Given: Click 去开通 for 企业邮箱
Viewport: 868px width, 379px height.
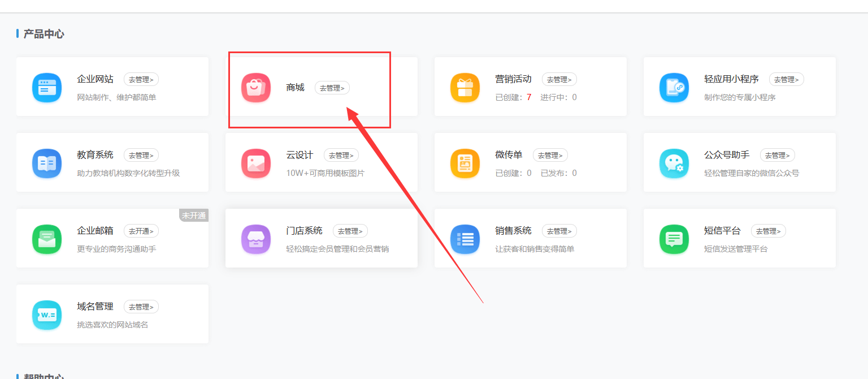Looking at the screenshot, I should click(x=141, y=231).
